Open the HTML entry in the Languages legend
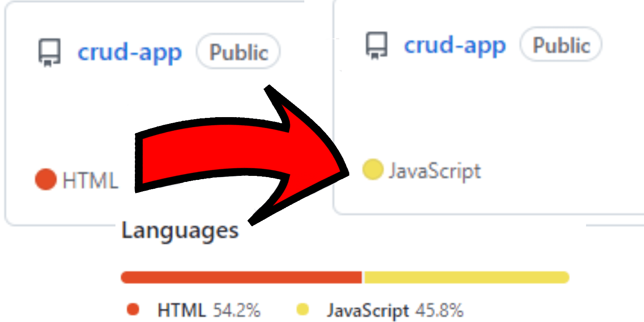Screen dimensions: 644x322 (182, 310)
